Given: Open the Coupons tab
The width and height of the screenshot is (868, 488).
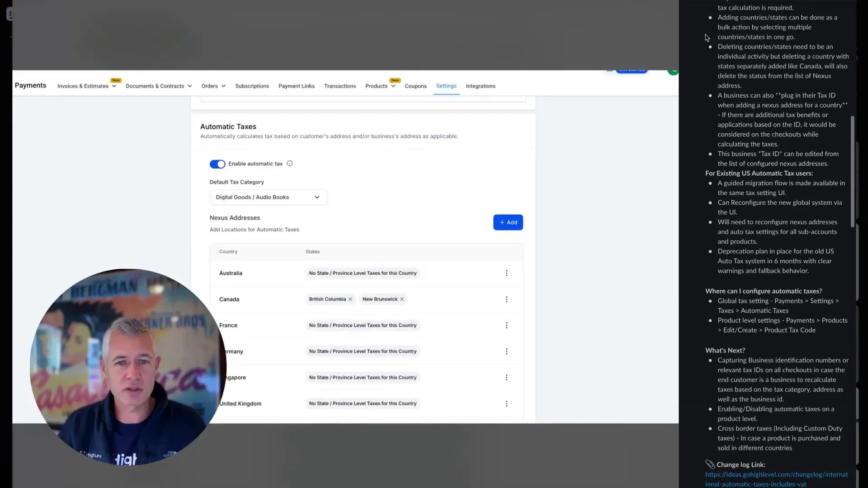Looking at the screenshot, I should [415, 86].
